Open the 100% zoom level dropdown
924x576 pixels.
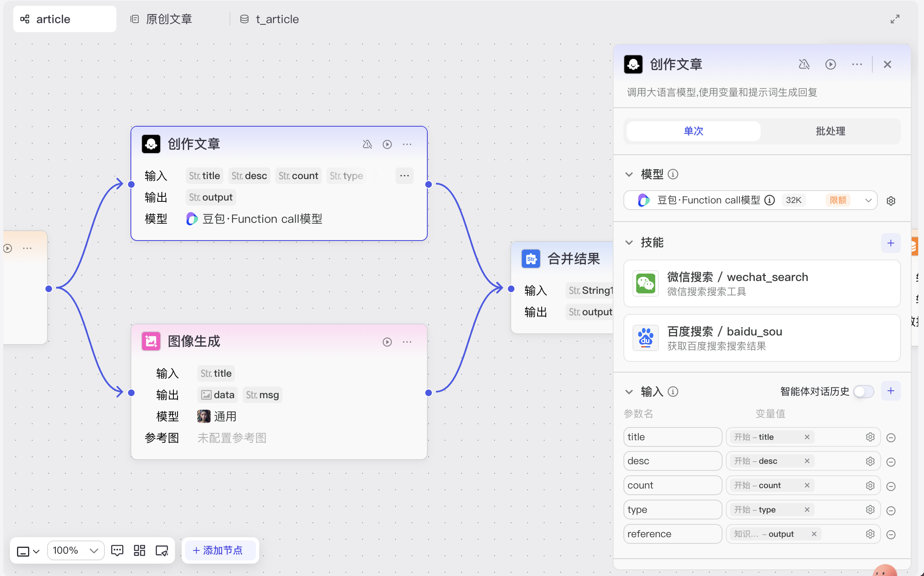tap(76, 550)
